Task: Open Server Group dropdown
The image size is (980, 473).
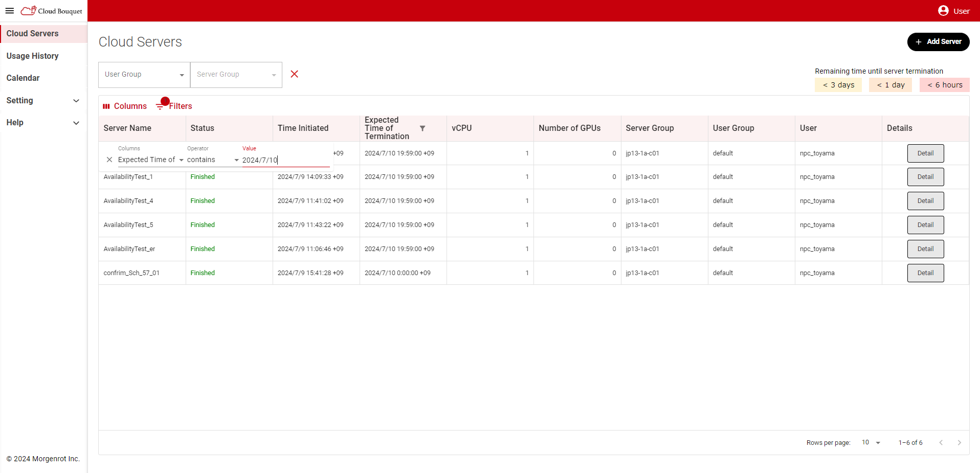Action: [236, 75]
